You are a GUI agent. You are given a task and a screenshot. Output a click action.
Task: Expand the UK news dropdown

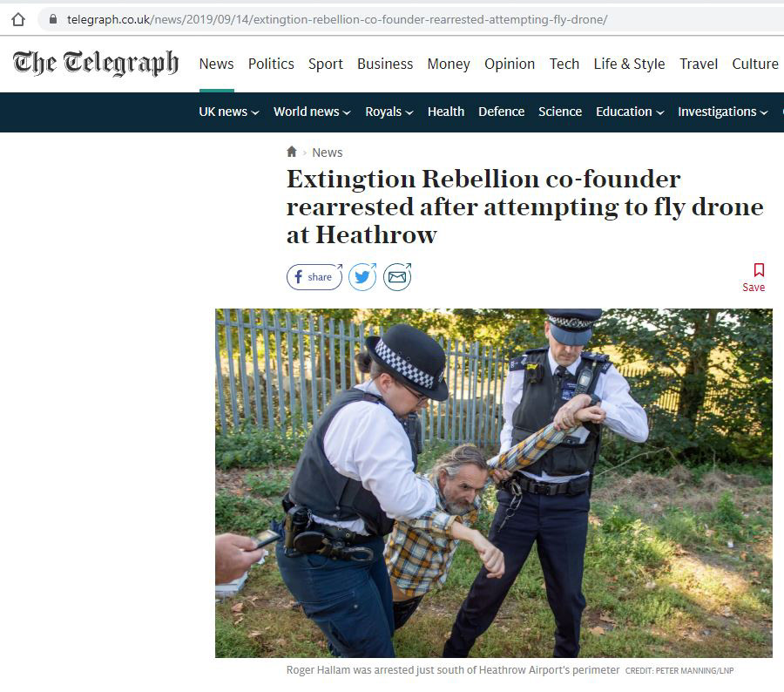coord(229,112)
